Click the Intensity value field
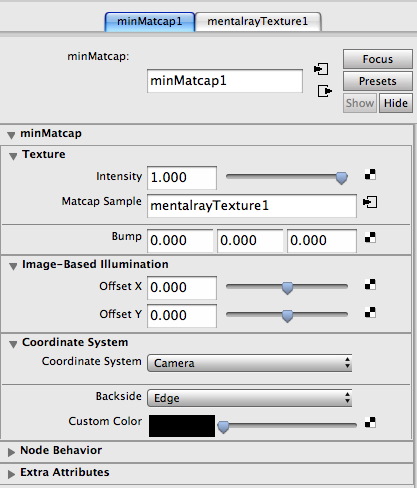This screenshot has width=417, height=488. pyautogui.click(x=182, y=178)
